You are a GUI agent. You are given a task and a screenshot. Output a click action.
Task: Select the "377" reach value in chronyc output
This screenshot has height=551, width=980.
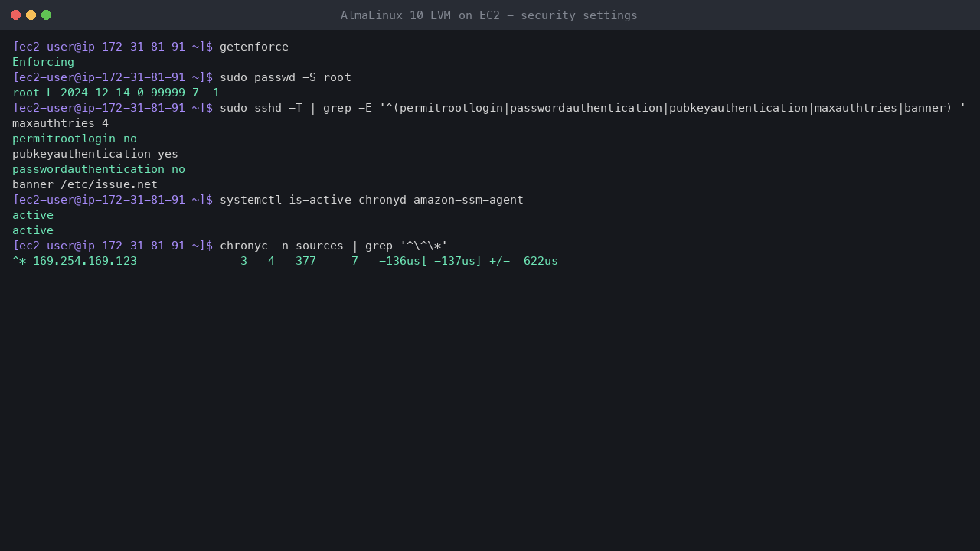tap(305, 261)
